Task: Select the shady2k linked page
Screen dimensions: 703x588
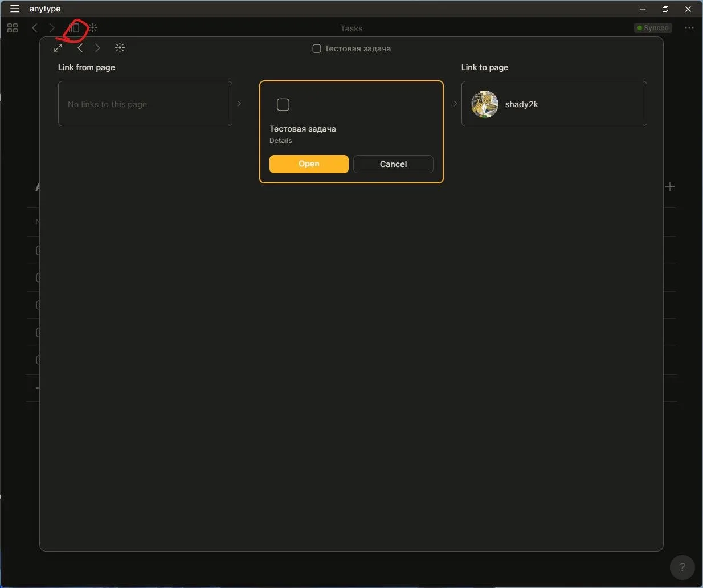Action: tap(554, 104)
